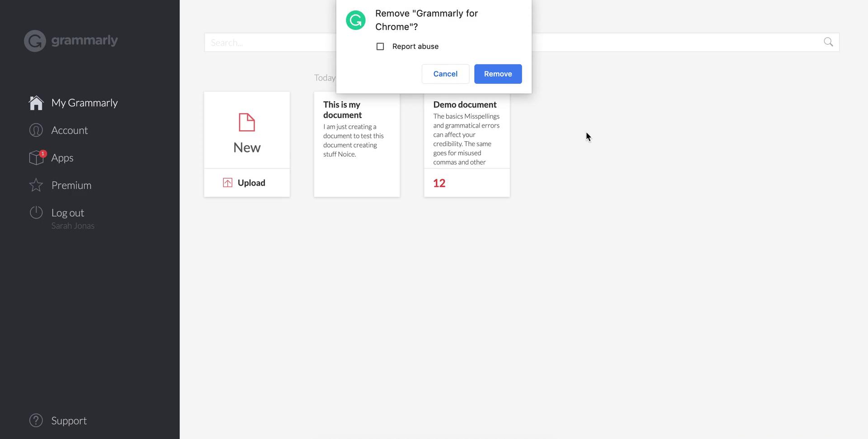Click the Log out power icon
Viewport: 868px width, 439px height.
36,213
